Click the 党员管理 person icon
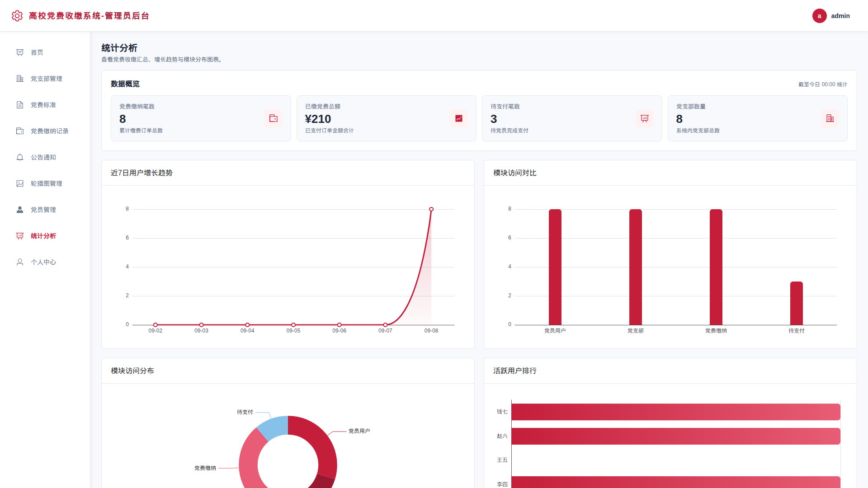Image resolution: width=868 pixels, height=488 pixels. [x=20, y=210]
